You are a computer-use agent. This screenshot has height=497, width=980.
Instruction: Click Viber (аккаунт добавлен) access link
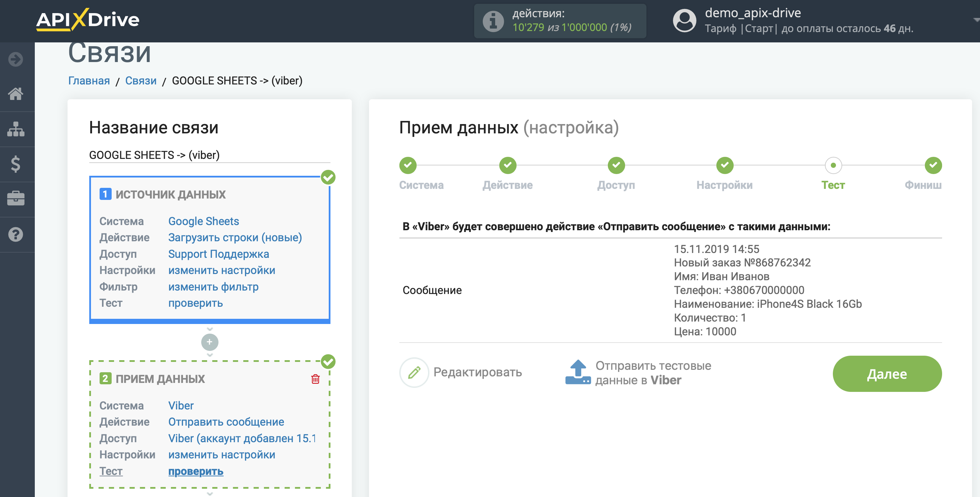click(x=242, y=438)
